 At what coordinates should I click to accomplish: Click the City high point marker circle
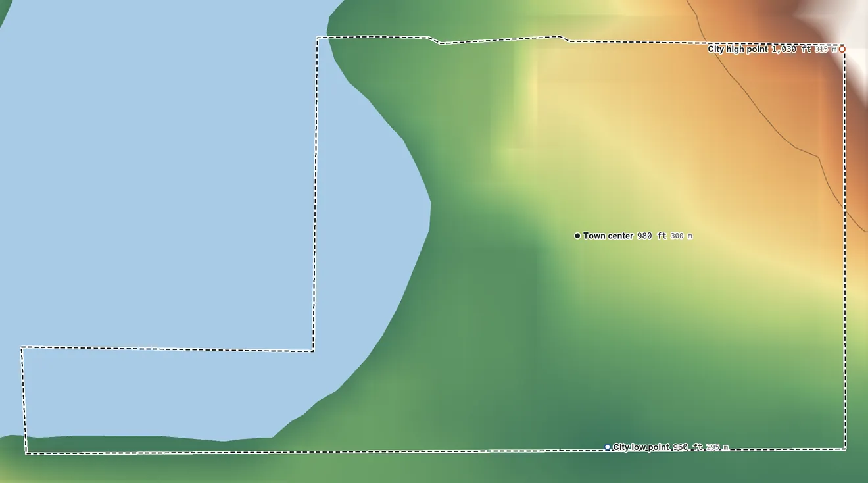point(842,49)
